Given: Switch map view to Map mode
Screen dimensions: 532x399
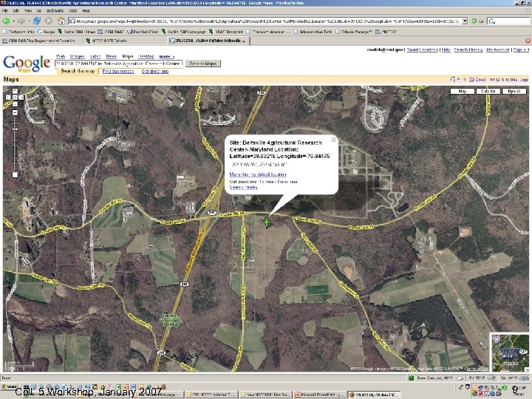Looking at the screenshot, I should tap(462, 92).
